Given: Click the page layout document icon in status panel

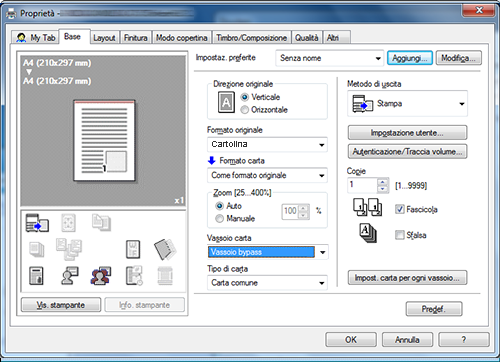Looking at the screenshot, I should (133, 249).
